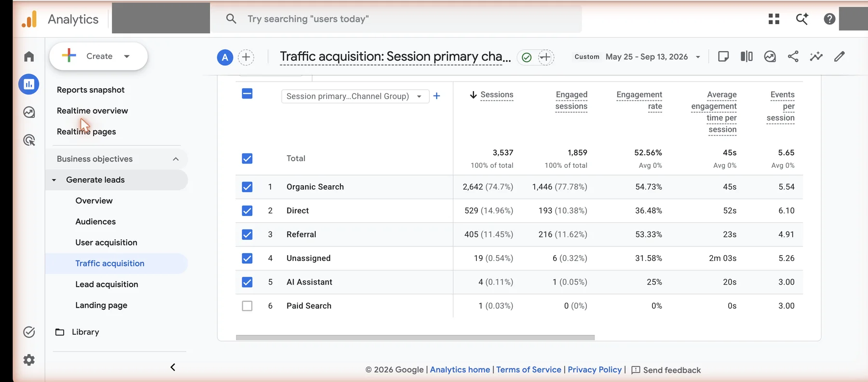The image size is (868, 382).
Task: Uncheck the Referral row checkbox
Action: [x=247, y=234]
